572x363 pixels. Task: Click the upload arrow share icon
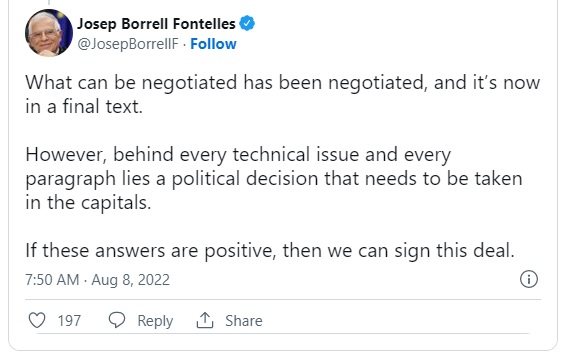pyautogui.click(x=205, y=320)
